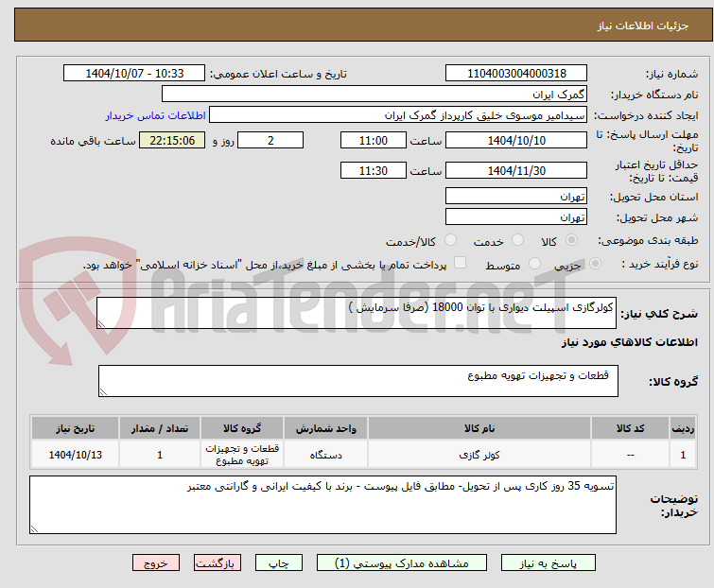Viewport: 714px width, 588px height.
Task: Click the کد کالا column header
Action: (x=630, y=428)
